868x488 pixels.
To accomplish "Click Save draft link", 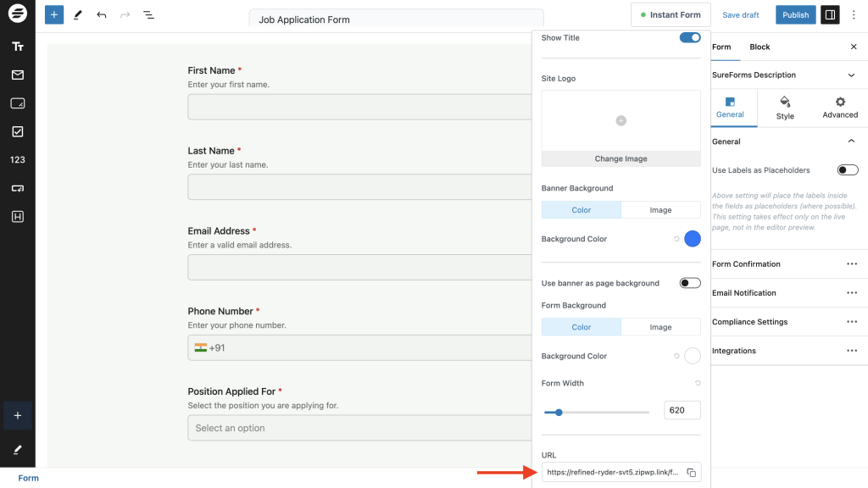I will click(x=740, y=15).
